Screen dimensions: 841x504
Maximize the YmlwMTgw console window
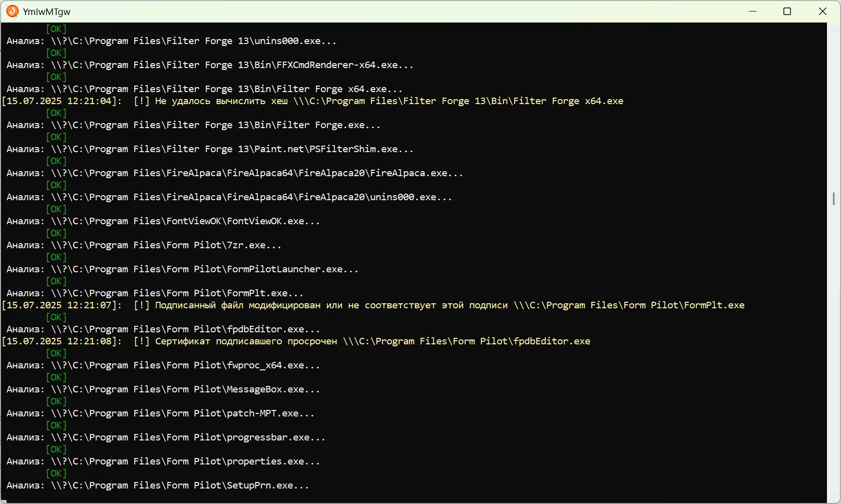point(787,11)
